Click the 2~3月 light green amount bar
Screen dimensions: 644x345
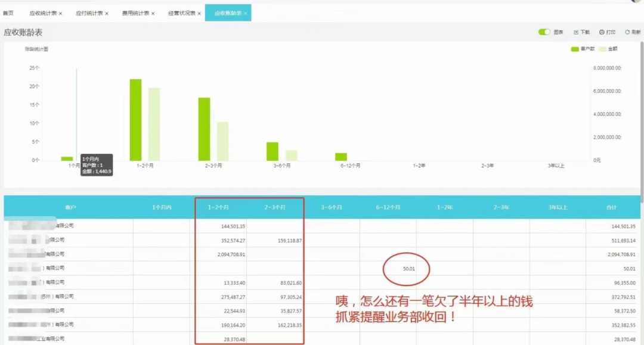pos(222,141)
